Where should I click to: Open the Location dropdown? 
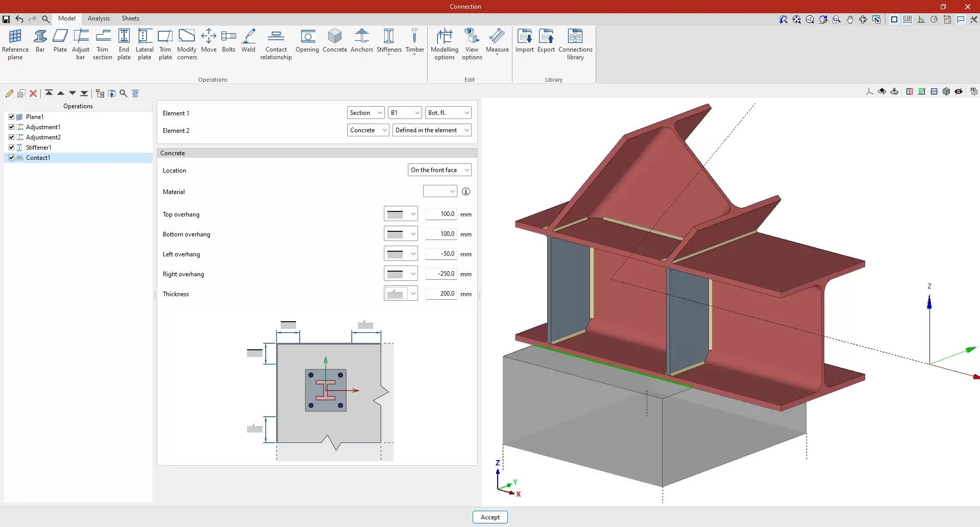pos(439,170)
